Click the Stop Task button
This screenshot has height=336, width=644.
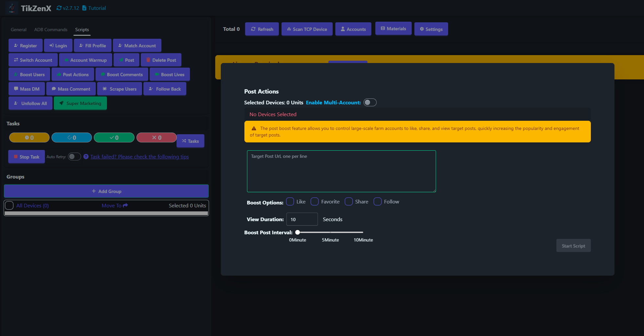point(27,157)
